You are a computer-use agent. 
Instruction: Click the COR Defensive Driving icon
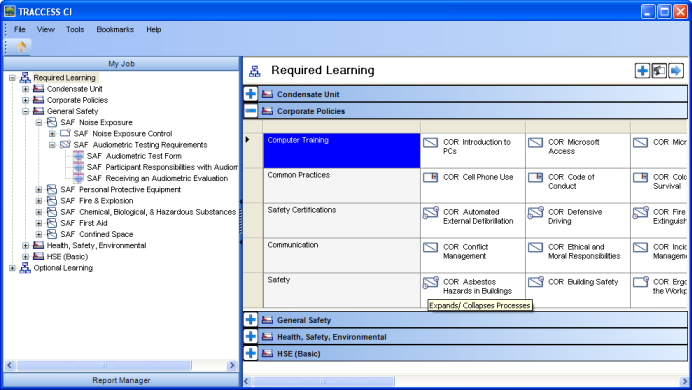click(x=536, y=212)
